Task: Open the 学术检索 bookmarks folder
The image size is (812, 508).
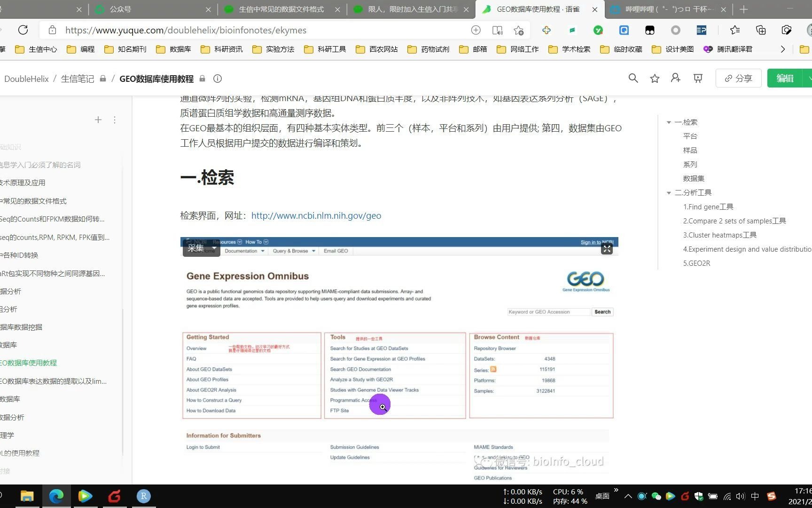Action: point(570,49)
